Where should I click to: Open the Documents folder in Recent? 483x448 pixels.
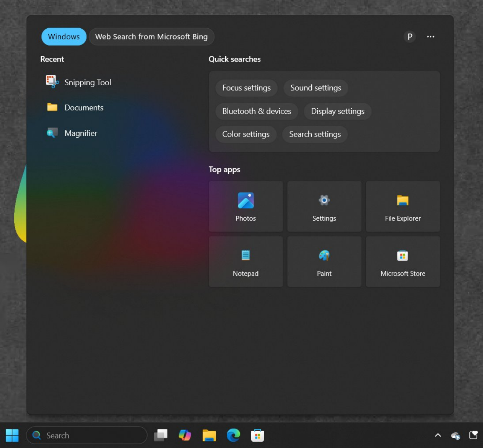coord(75,107)
